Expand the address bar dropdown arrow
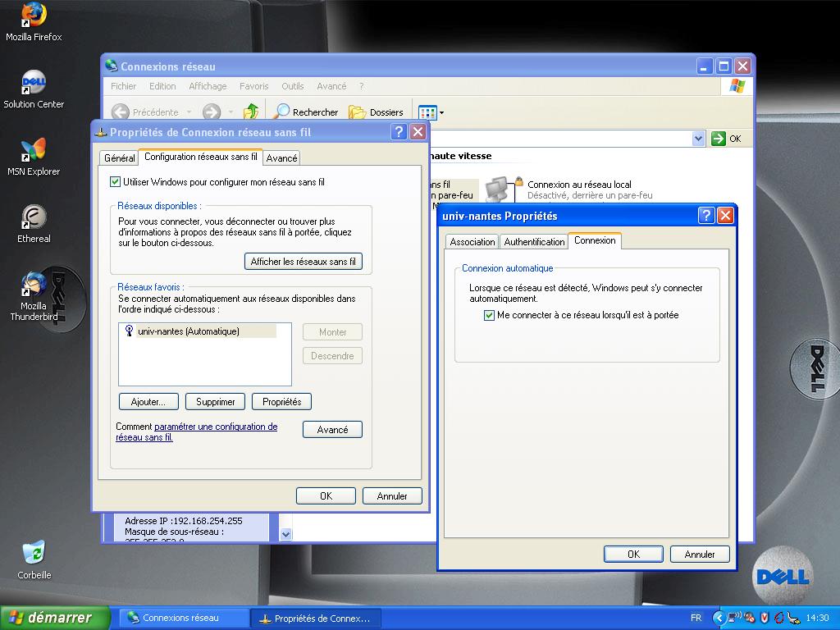The height and width of the screenshot is (630, 840). tap(698, 139)
